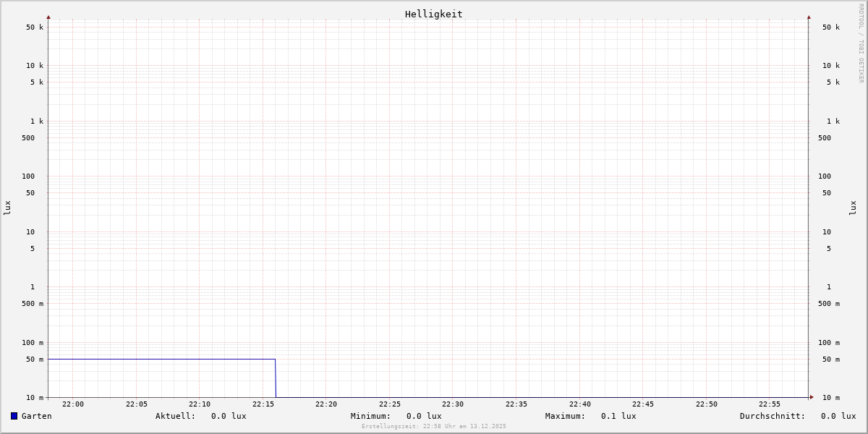Click the blue Garten legend color swatch
Image resolution: width=868 pixels, height=434 pixels.
[x=14, y=416]
